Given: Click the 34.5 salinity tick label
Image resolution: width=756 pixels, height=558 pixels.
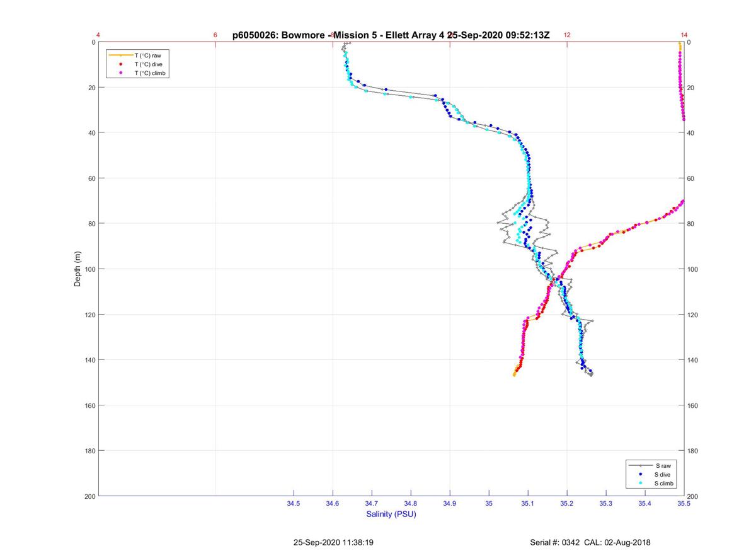Looking at the screenshot, I should pos(294,504).
